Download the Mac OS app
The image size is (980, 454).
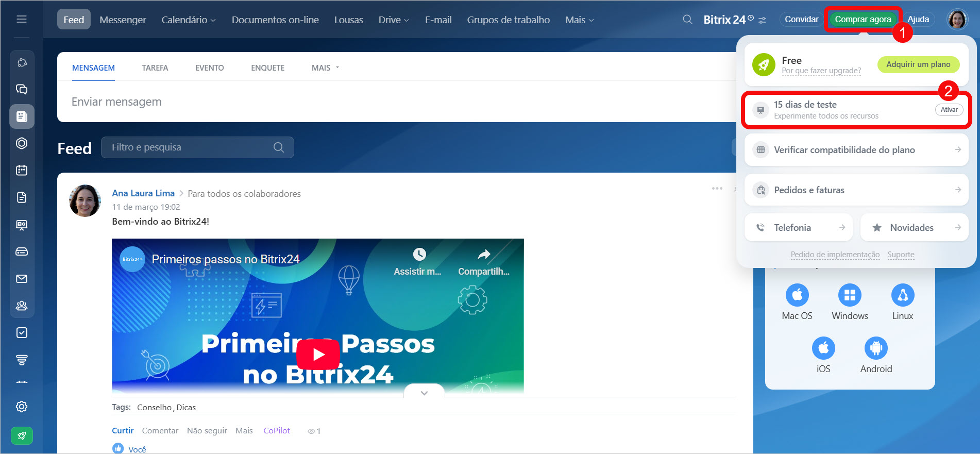click(x=797, y=295)
